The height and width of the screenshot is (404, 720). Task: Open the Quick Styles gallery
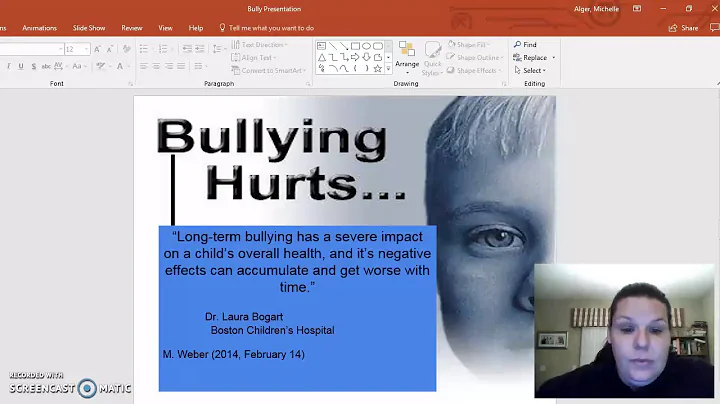pos(432,58)
